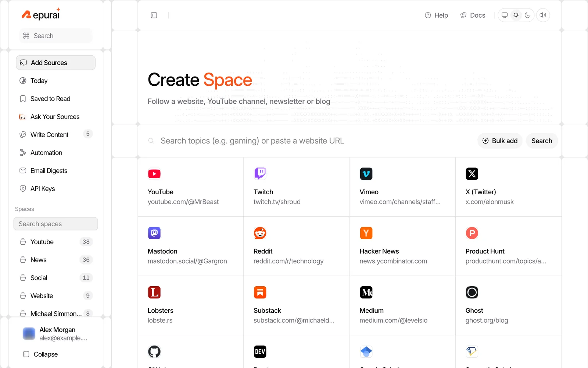Switch to light theme mode
Screen dimensions: 588x368
(x=516, y=15)
